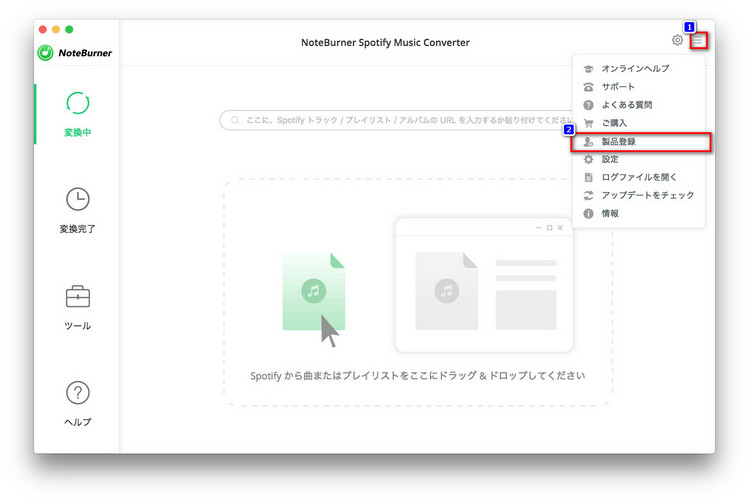Click the ヘルプ sidebar label
Viewport: 749px width, 502px height.
(77, 422)
